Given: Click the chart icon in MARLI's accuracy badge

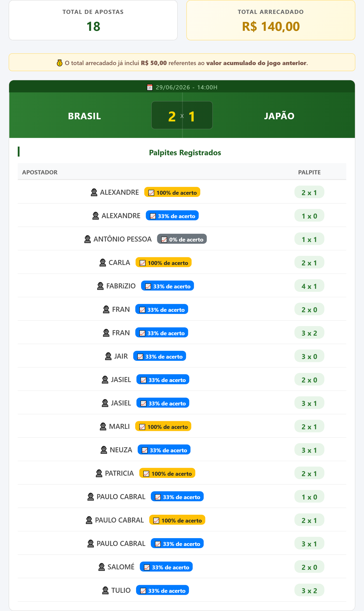Looking at the screenshot, I should [x=142, y=427].
